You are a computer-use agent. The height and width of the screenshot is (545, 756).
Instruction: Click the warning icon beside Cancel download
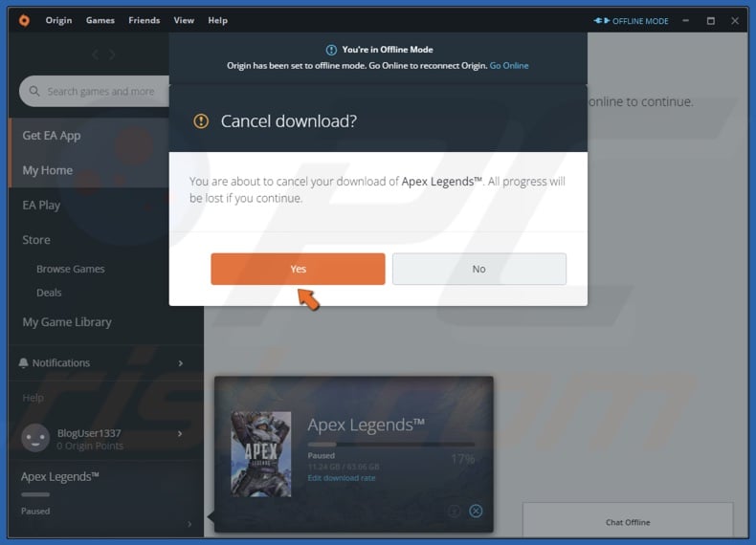click(x=201, y=120)
